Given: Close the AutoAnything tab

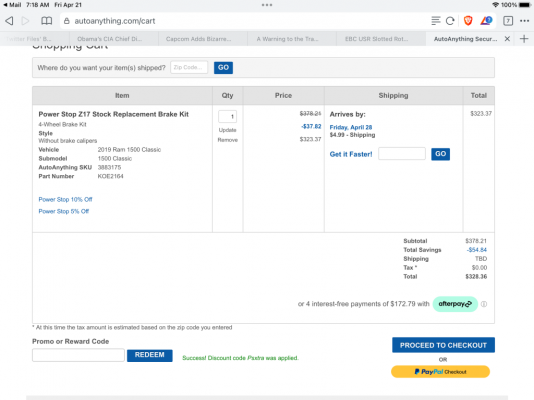Looking at the screenshot, I should coord(507,39).
